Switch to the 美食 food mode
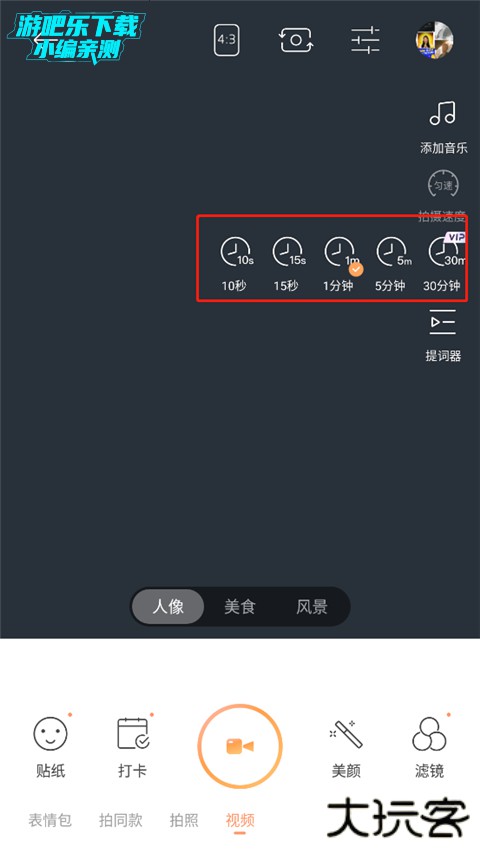The height and width of the screenshot is (853, 480). (x=239, y=607)
